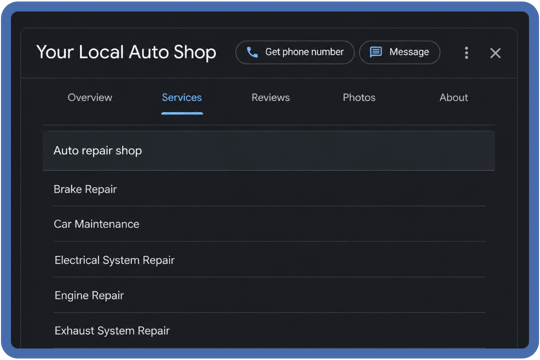
Task: Close the Your Local Auto Shop panel
Action: 495,53
